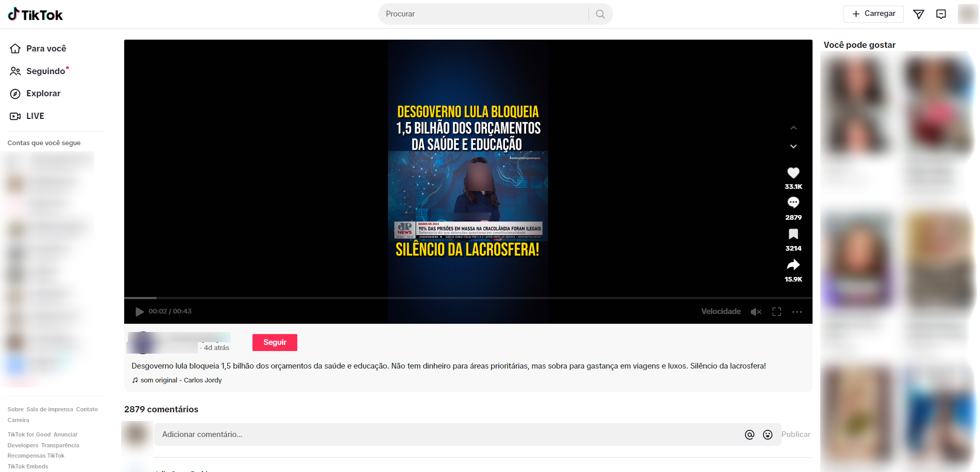
Task: Open the Developers footer link
Action: 23,446
